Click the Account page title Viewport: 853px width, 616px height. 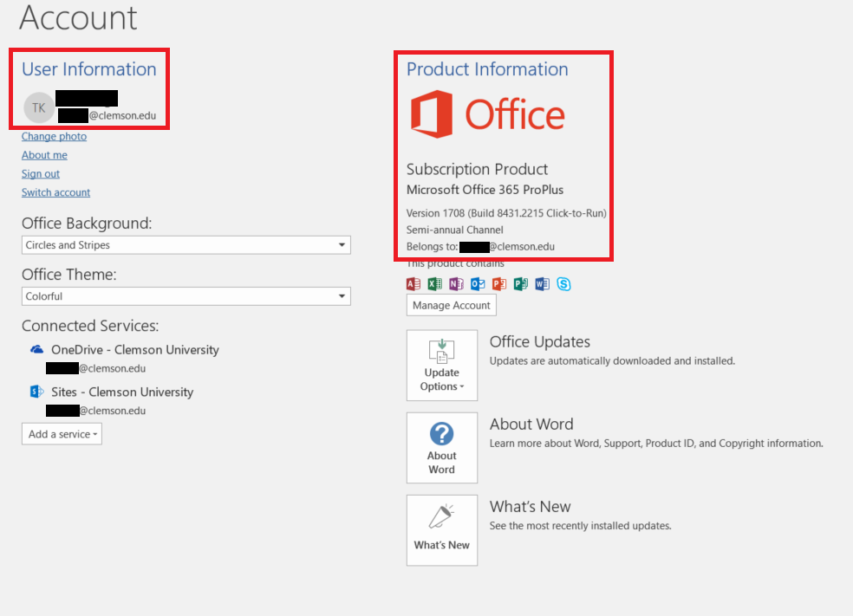(x=78, y=17)
